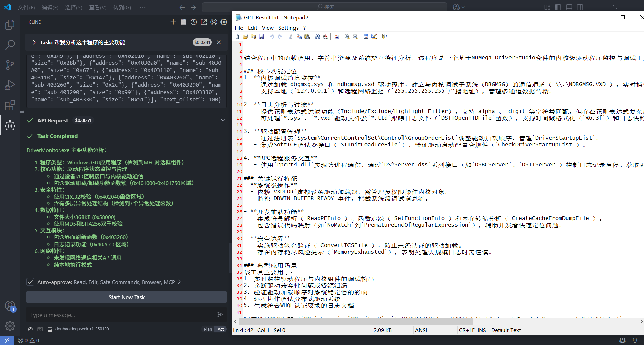The image size is (644, 345).
Task: Open Cline settings gear
Action: [224, 22]
